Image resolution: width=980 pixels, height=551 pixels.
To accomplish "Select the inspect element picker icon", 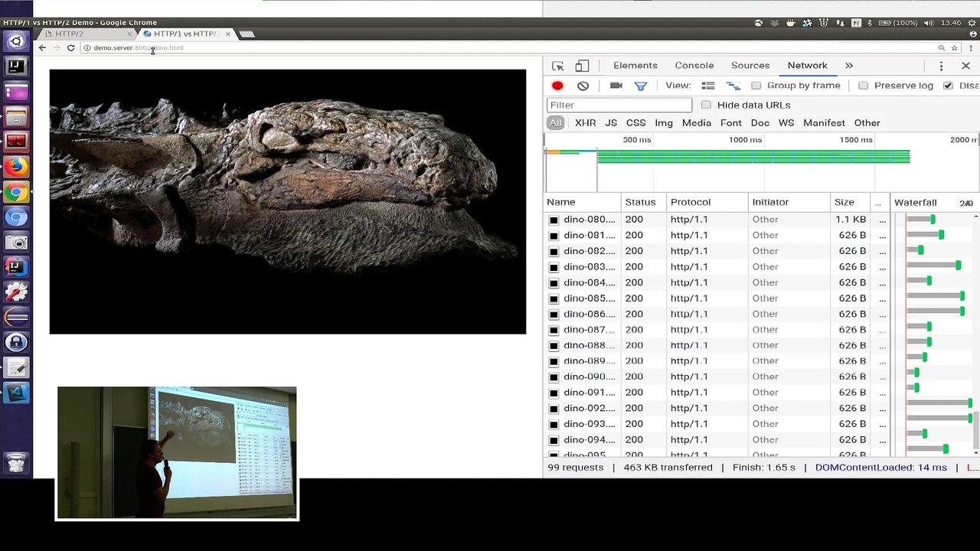I will pyautogui.click(x=557, y=66).
